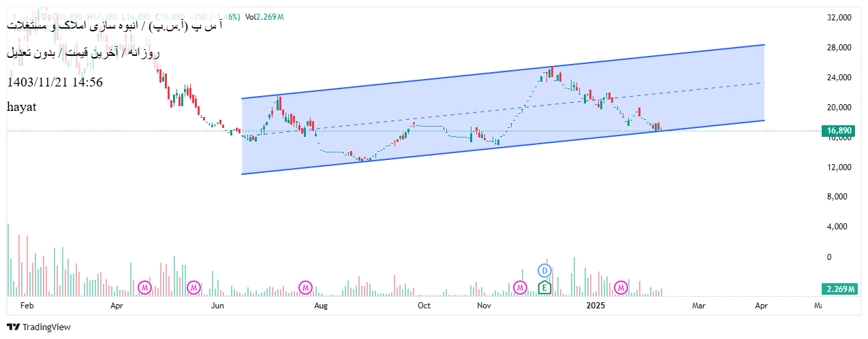Select the dashed channel midline
The width and height of the screenshot is (868, 339).
(503, 109)
